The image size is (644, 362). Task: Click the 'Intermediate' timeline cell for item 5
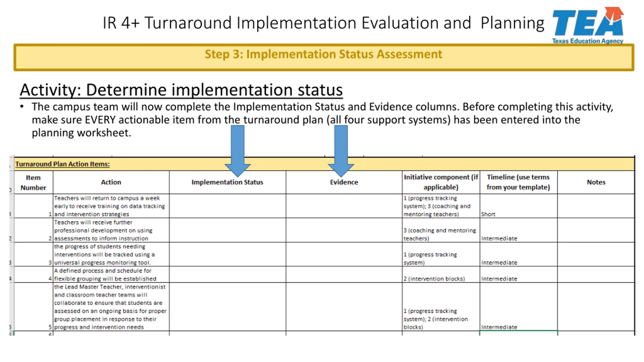pyautogui.click(x=518, y=307)
